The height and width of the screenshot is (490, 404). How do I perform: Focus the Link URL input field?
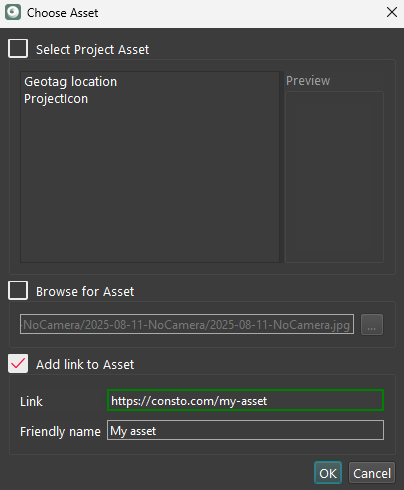245,400
